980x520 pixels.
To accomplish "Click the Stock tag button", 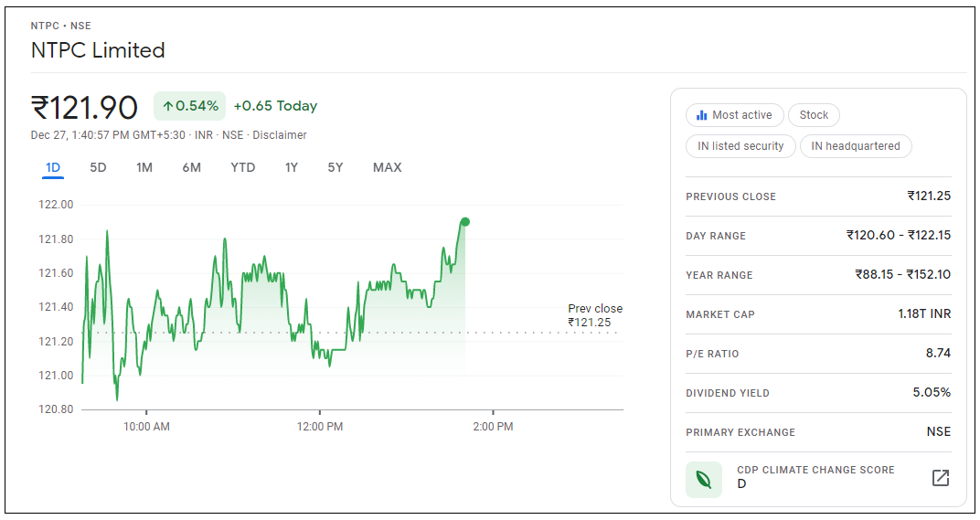I will [814, 115].
